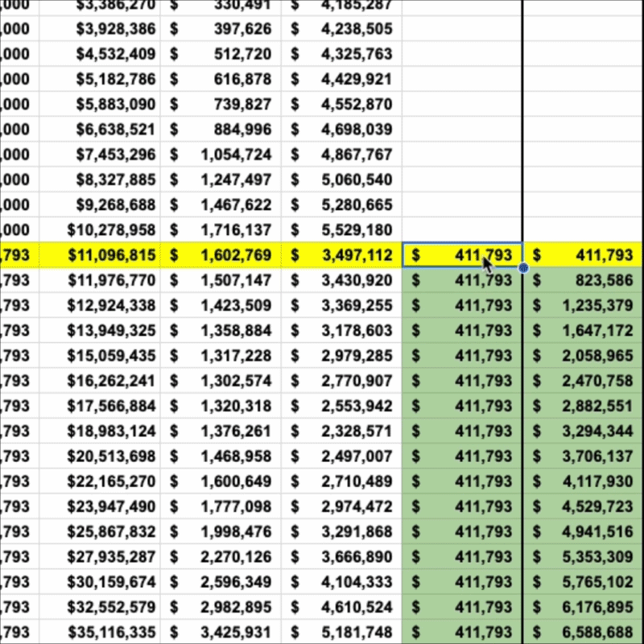The image size is (644, 644).
Task: Select the value 739,827
Action: [221, 105]
